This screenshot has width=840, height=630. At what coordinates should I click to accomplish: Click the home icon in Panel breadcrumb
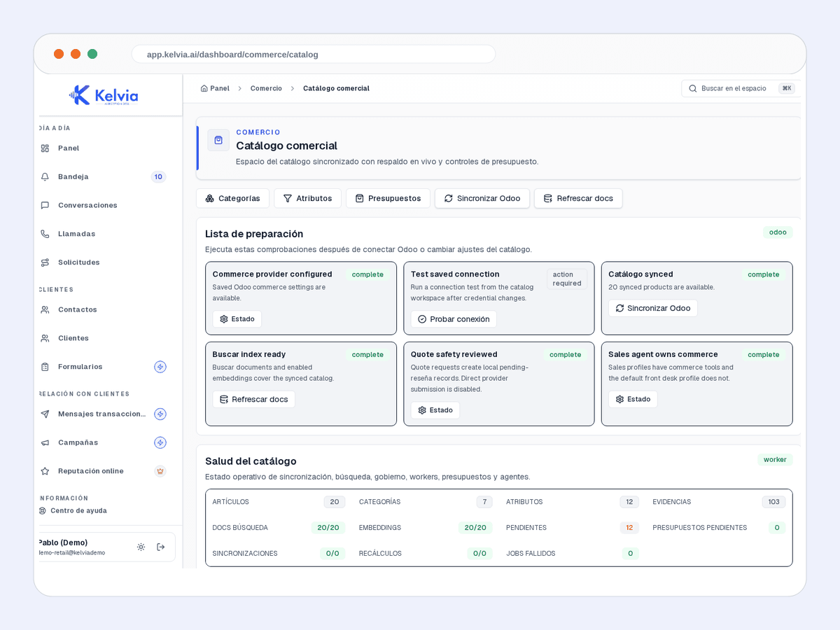[x=204, y=88]
